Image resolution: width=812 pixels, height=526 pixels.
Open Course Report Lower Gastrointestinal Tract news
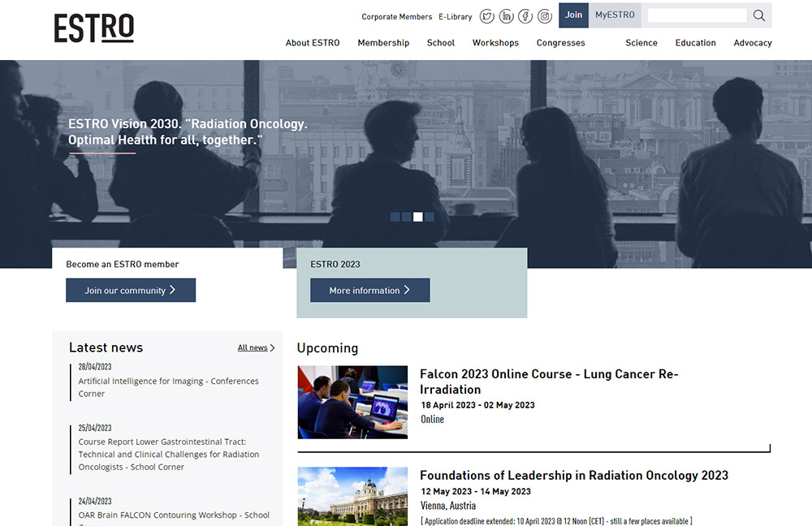click(x=169, y=454)
